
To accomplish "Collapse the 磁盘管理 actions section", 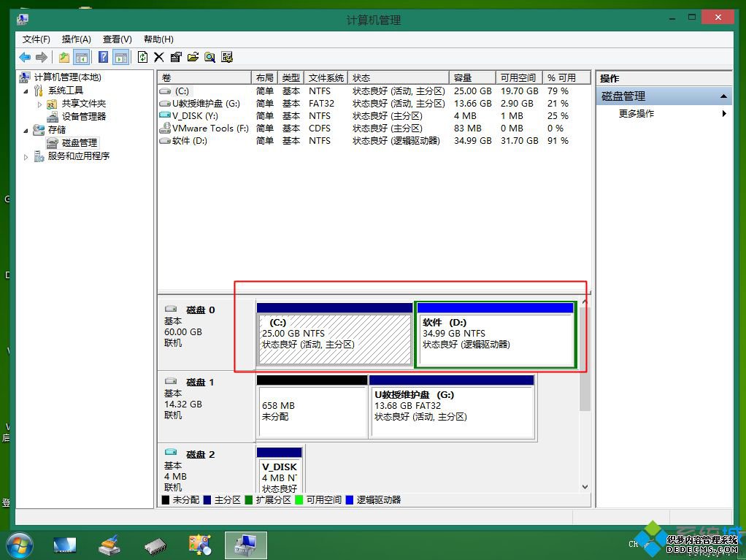I will (x=723, y=96).
